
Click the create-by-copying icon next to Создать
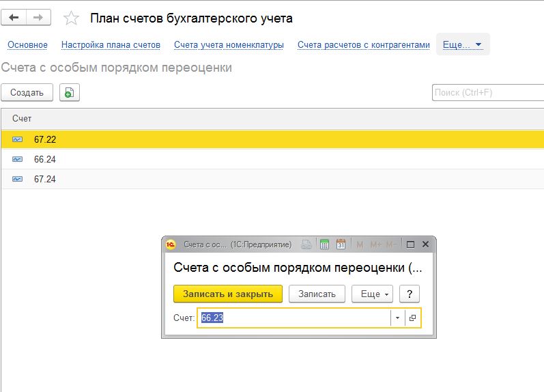(x=70, y=93)
